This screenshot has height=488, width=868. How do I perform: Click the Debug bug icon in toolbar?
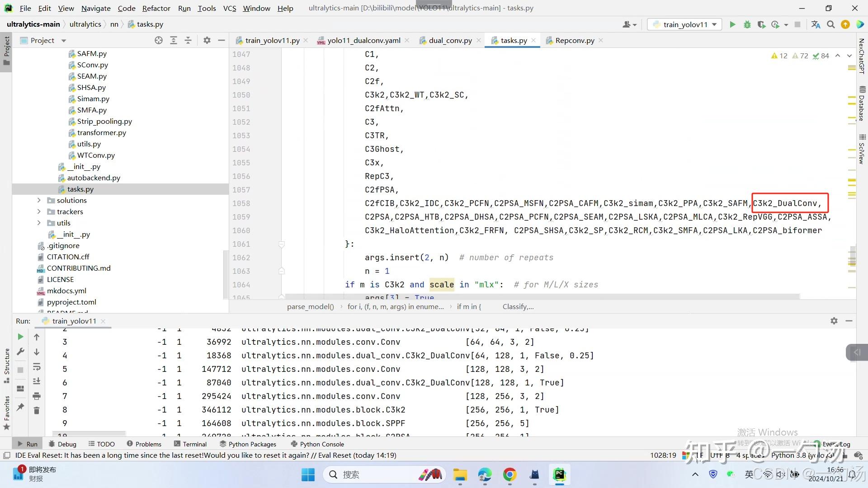(747, 24)
